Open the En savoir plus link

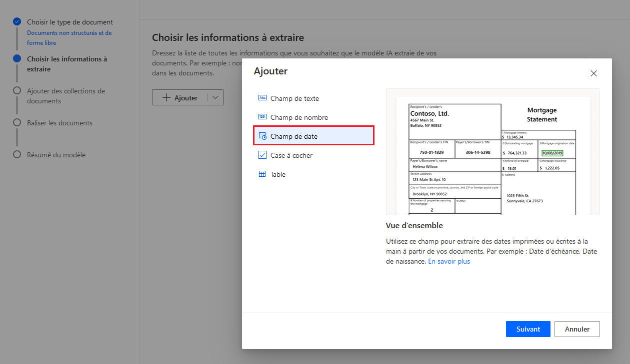click(x=449, y=261)
